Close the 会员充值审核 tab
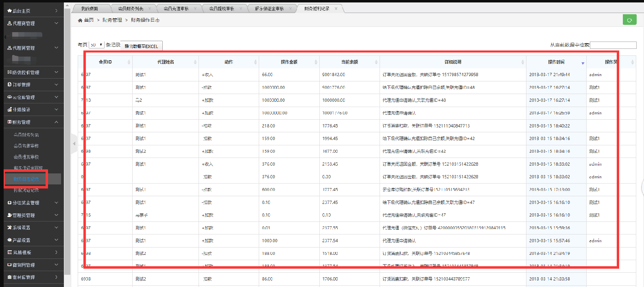 pyautogui.click(x=195, y=9)
